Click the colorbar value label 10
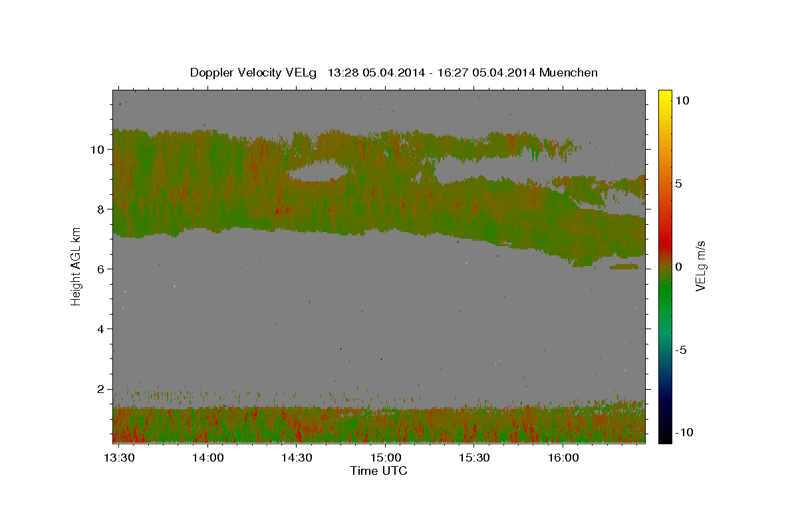Image resolution: width=798 pixels, height=532 pixels. click(x=682, y=100)
